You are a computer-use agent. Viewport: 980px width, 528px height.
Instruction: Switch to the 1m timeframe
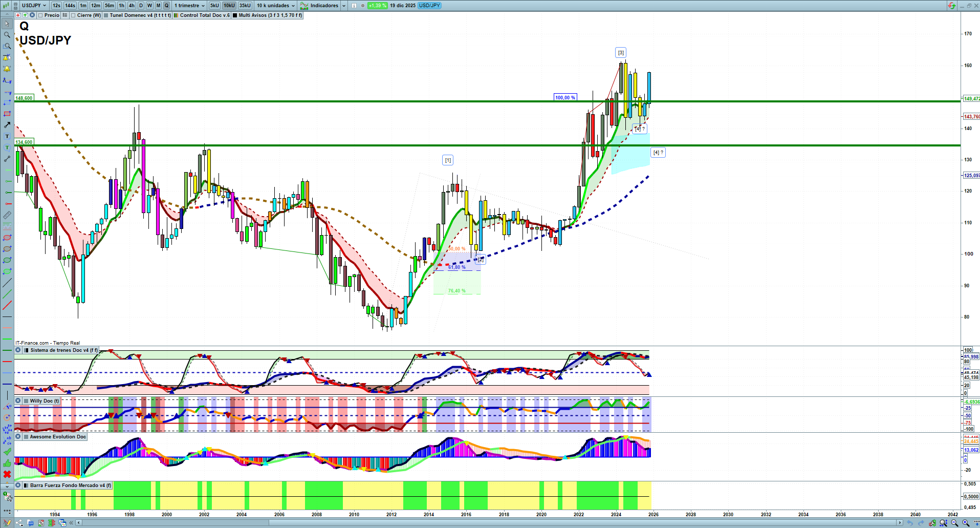point(83,6)
